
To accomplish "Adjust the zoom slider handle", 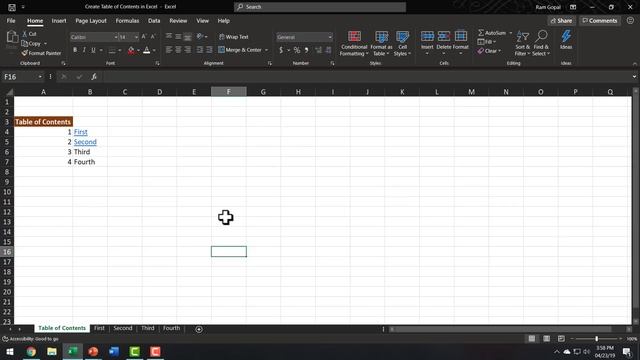I will coord(597,339).
